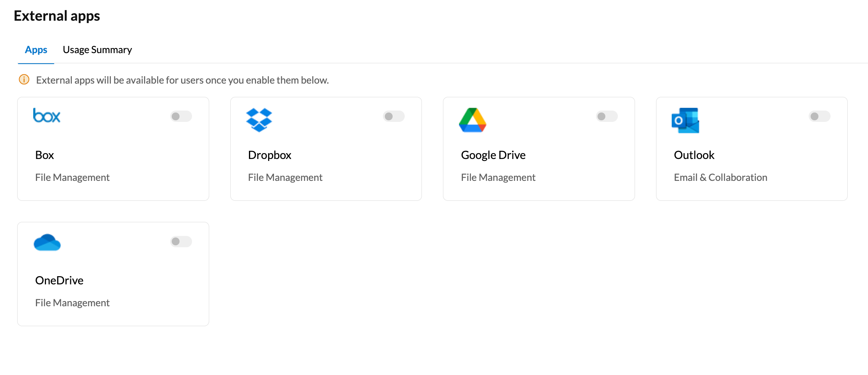Click File Management under Google Drive

click(x=498, y=177)
